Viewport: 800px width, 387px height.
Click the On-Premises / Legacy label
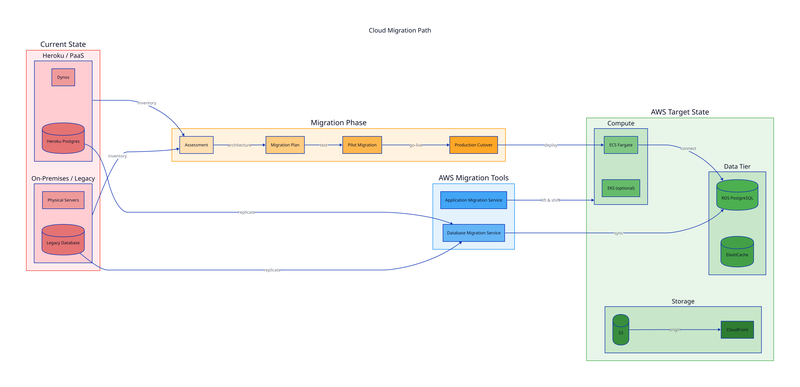(x=63, y=178)
